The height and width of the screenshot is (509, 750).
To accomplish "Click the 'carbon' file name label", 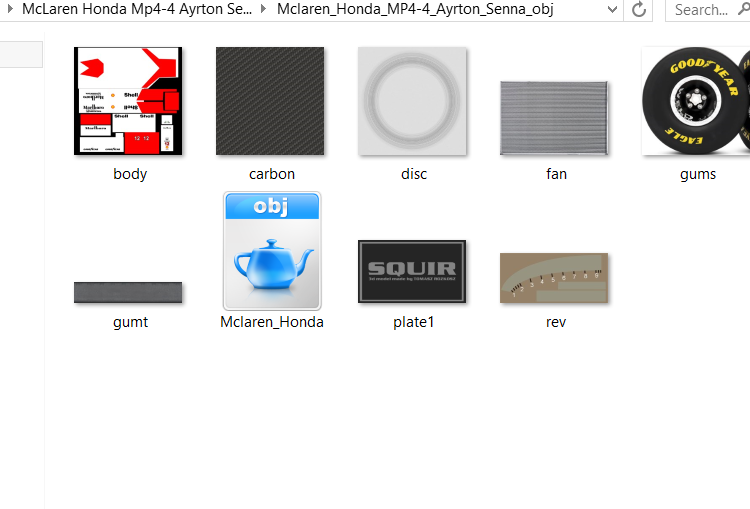I will coord(272,174).
